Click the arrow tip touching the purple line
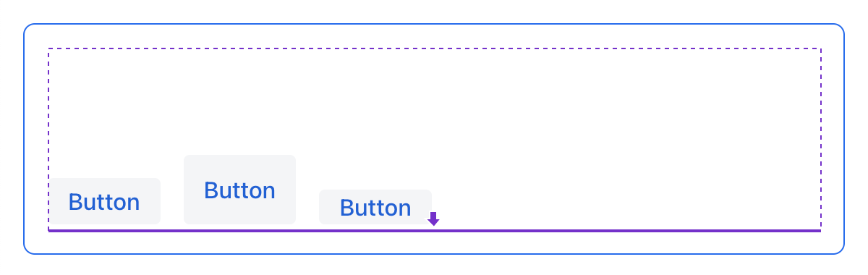The height and width of the screenshot is (275, 868). click(x=433, y=225)
